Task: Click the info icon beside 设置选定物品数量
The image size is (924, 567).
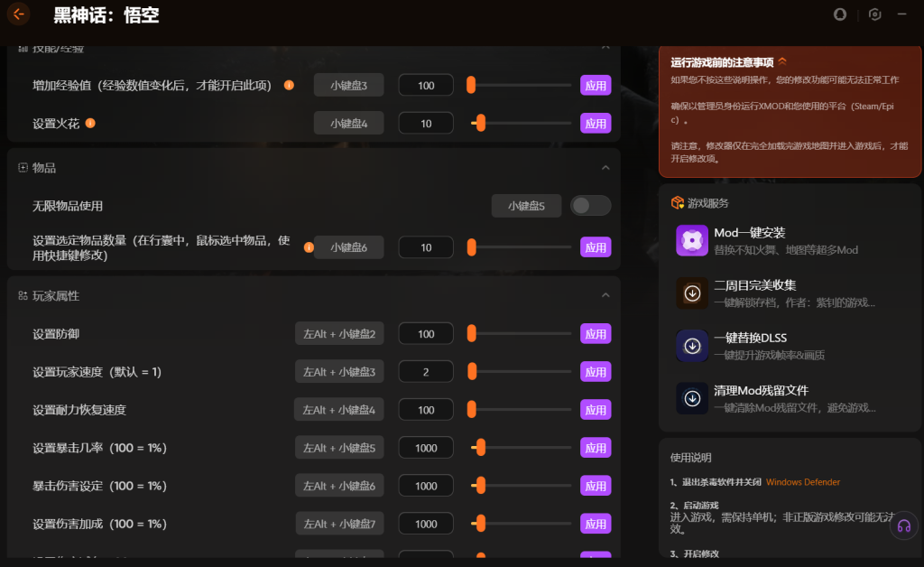Action: (309, 247)
